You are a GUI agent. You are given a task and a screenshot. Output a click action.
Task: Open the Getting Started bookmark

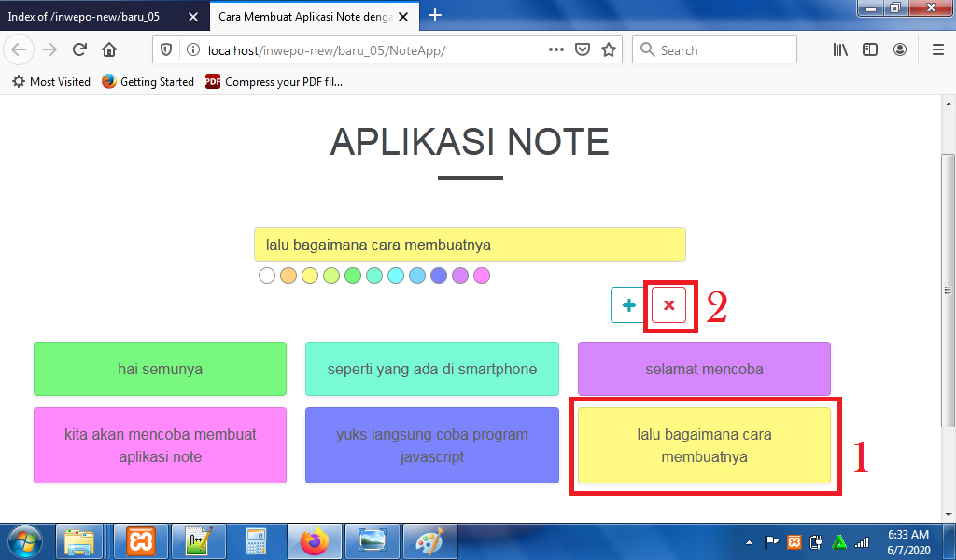click(x=148, y=82)
